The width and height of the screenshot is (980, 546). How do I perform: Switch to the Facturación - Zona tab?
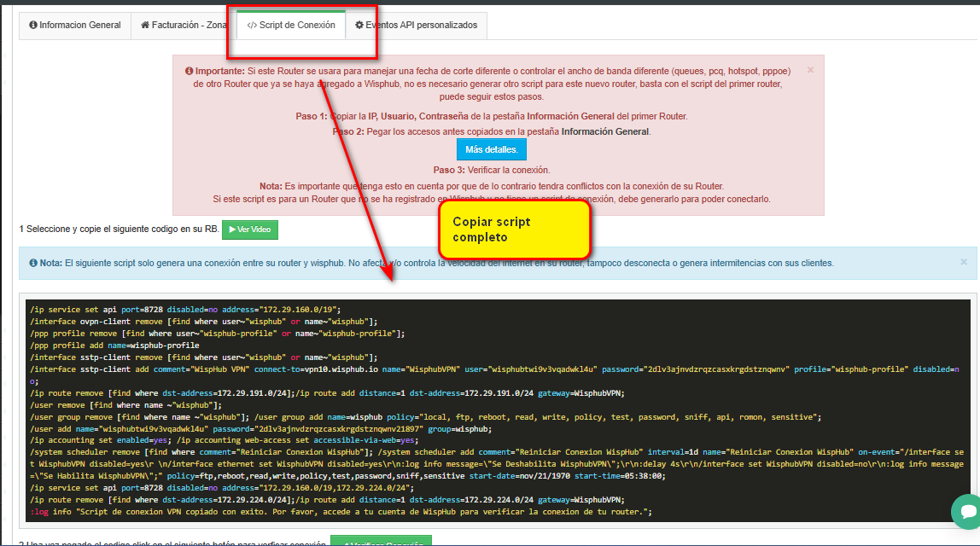pos(183,26)
